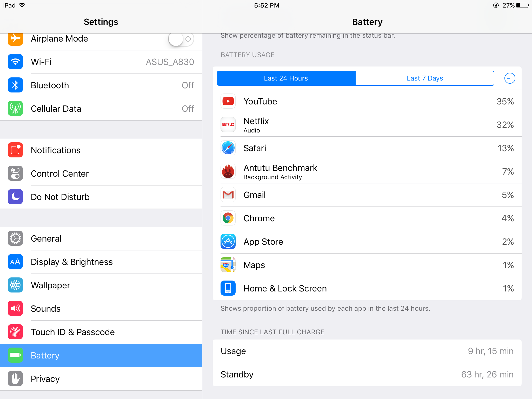Toggle the Airplane Mode switch
This screenshot has width=532, height=399.
click(181, 39)
